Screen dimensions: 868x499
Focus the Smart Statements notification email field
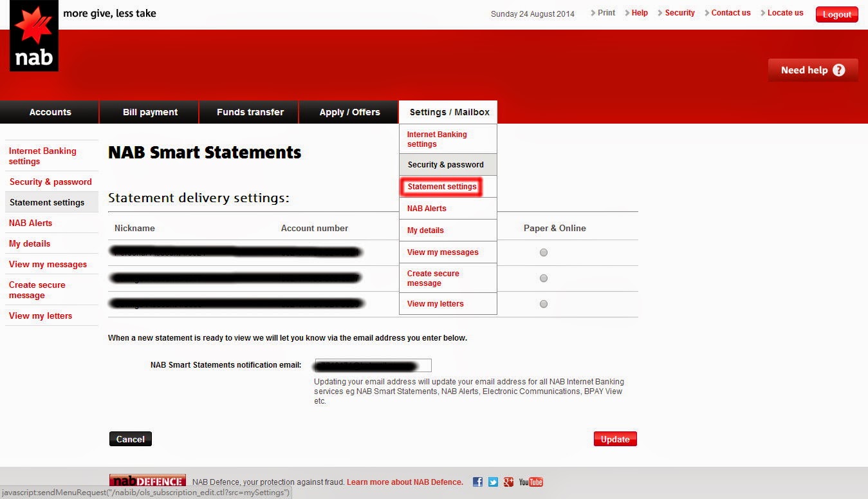coord(373,366)
